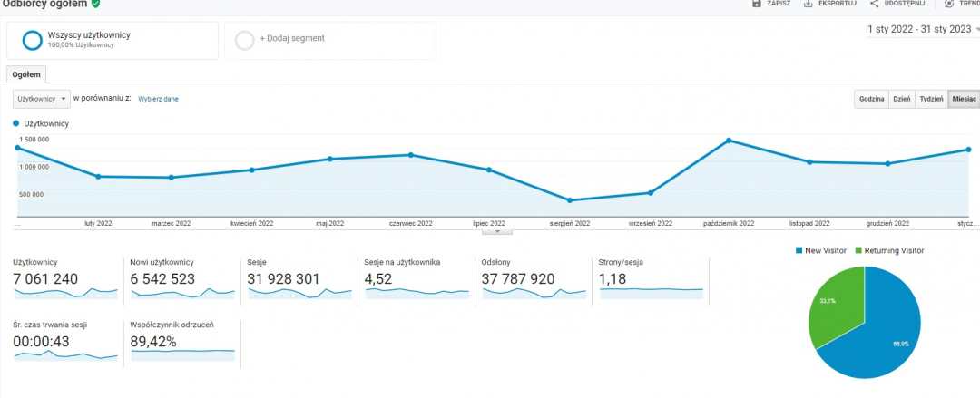The height and width of the screenshot is (398, 980).
Task: Open the Użytkownicy metric dropdown
Action: click(x=41, y=98)
